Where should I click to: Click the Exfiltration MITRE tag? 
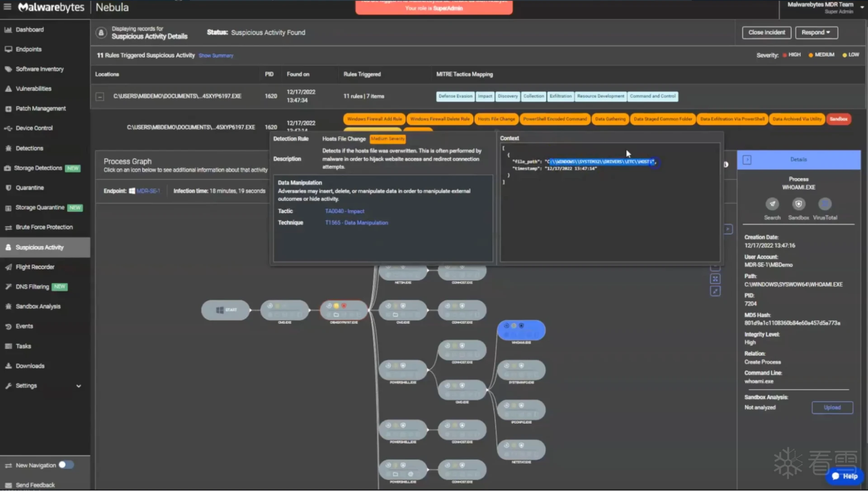click(561, 96)
